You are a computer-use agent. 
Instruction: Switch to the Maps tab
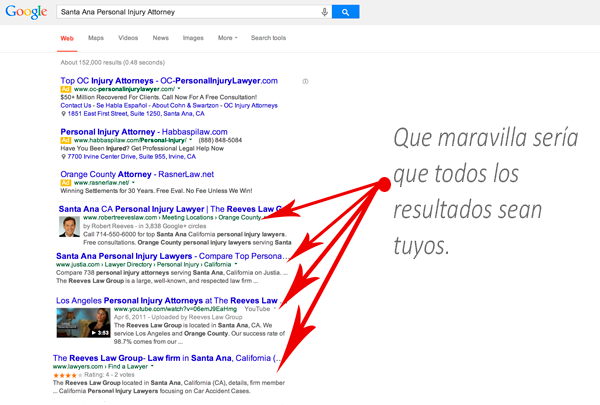tap(96, 38)
